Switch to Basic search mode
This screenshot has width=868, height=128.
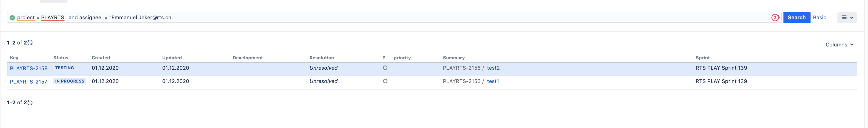point(819,18)
